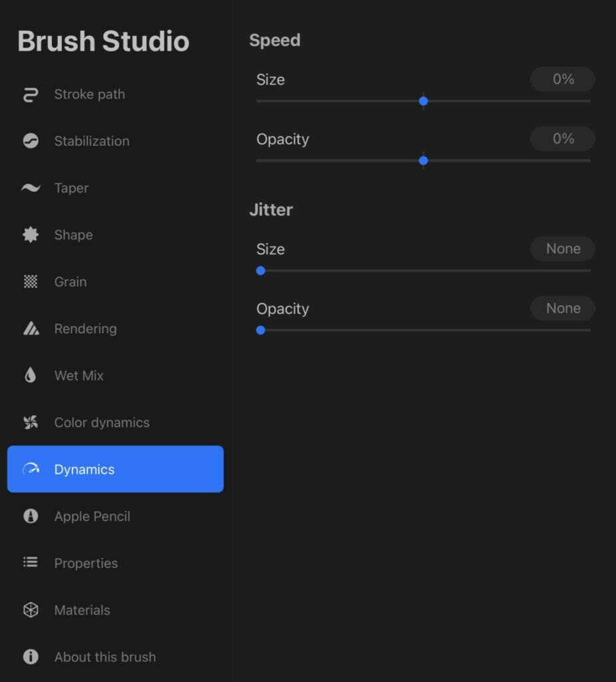Click the Speed Size slider handle
Screen dimensions: 616x682
point(424,101)
